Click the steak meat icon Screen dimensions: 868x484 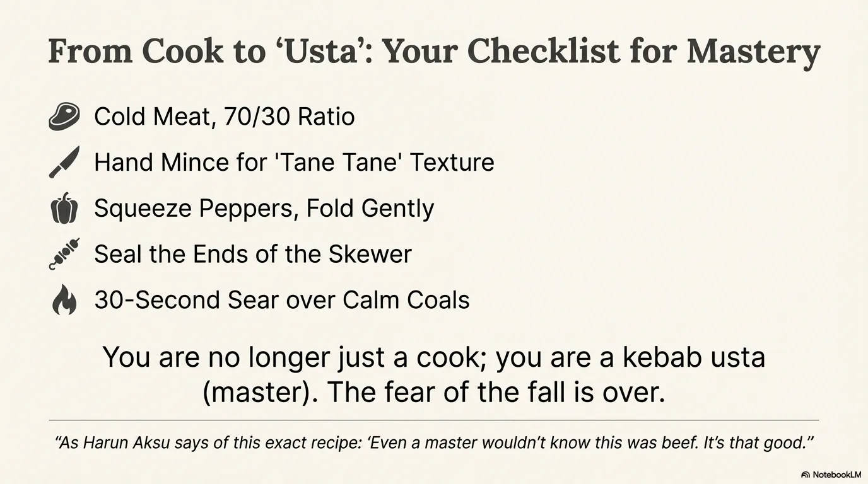[x=64, y=117]
